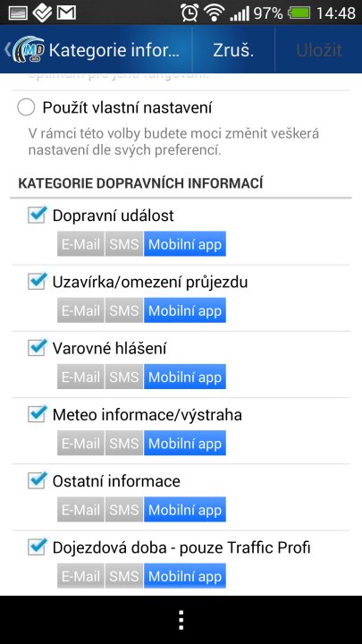Open the three-dot overflow menu
362x644 pixels.
tap(181, 620)
